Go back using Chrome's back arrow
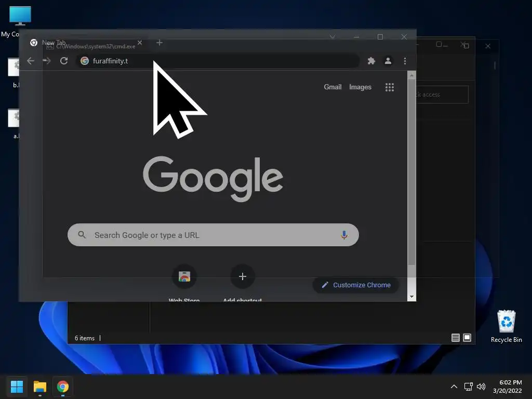This screenshot has height=399, width=532. [x=31, y=61]
